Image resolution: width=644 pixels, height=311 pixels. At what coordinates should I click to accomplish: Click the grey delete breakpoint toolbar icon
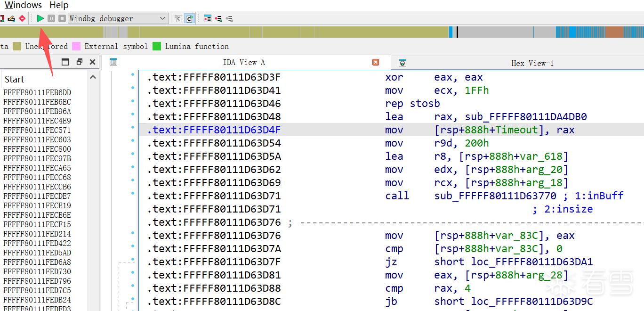pyautogui.click(x=229, y=18)
